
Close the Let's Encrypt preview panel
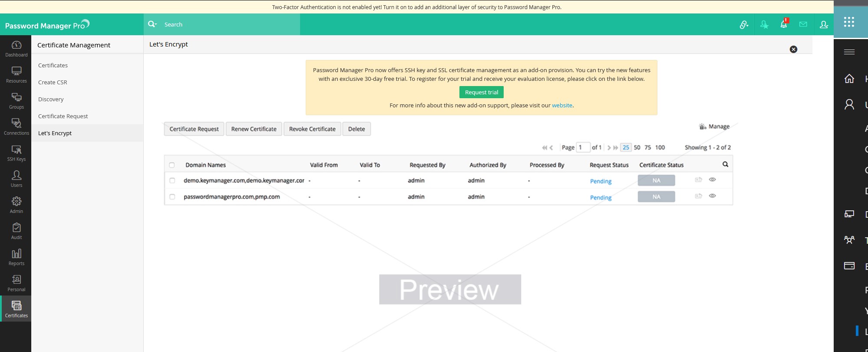point(793,50)
